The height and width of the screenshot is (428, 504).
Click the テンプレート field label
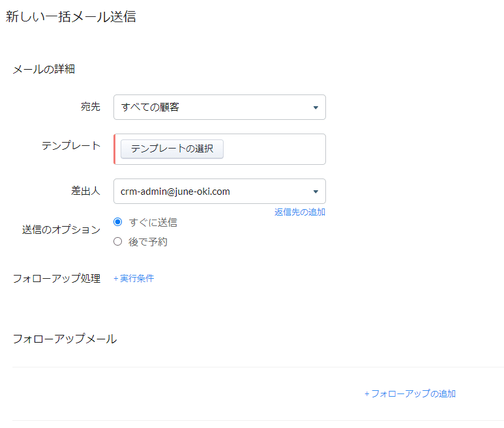pyautogui.click(x=71, y=145)
